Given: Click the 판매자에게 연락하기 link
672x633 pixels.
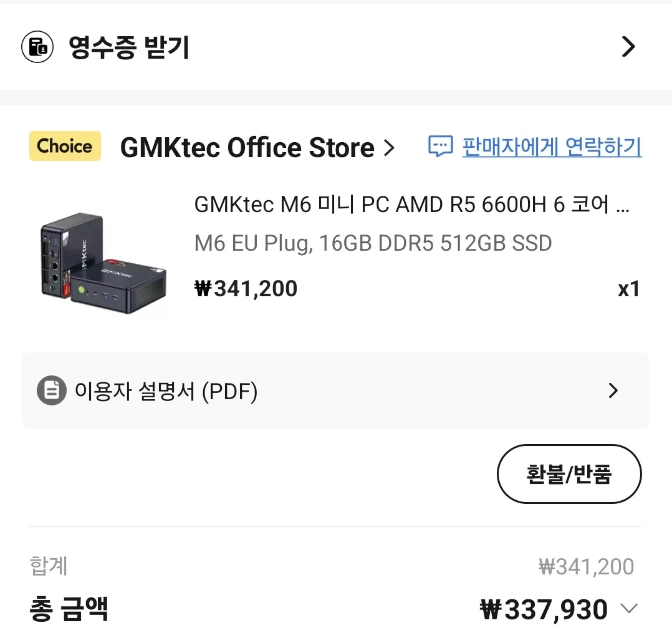Looking at the screenshot, I should coord(552,147).
